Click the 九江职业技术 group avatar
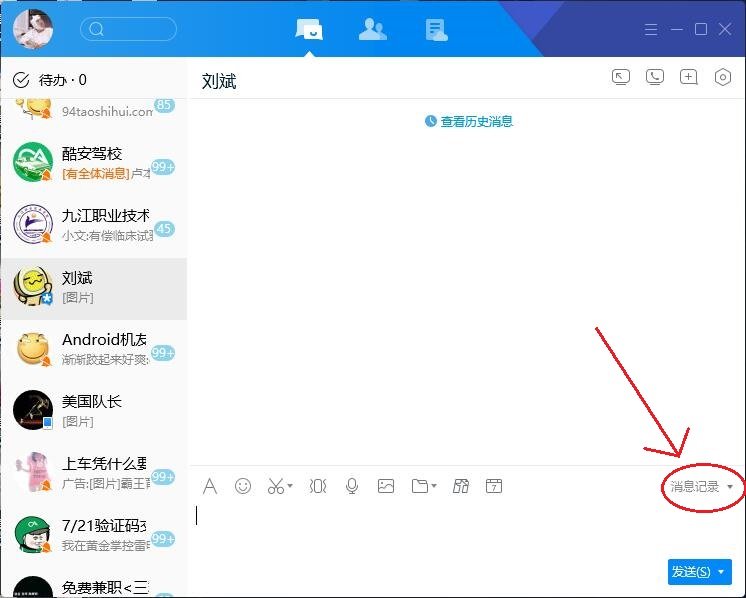The image size is (746, 598). (32, 224)
